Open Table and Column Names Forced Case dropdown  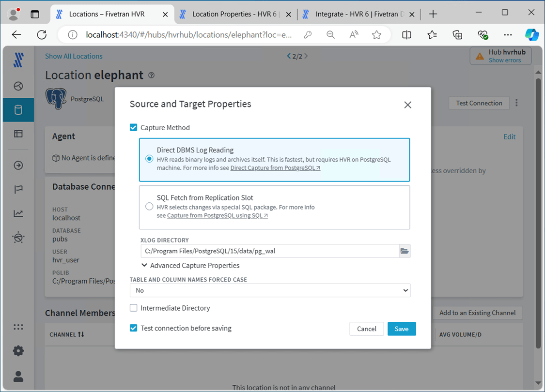(x=270, y=290)
